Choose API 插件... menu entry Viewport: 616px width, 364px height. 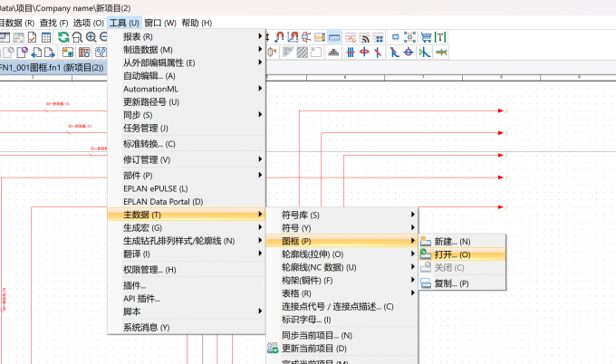coord(187,299)
